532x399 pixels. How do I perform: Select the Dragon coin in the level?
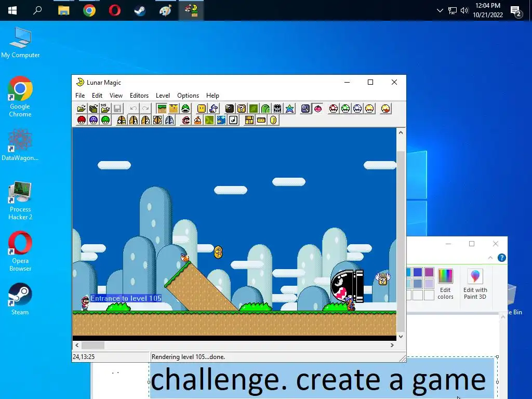click(218, 252)
